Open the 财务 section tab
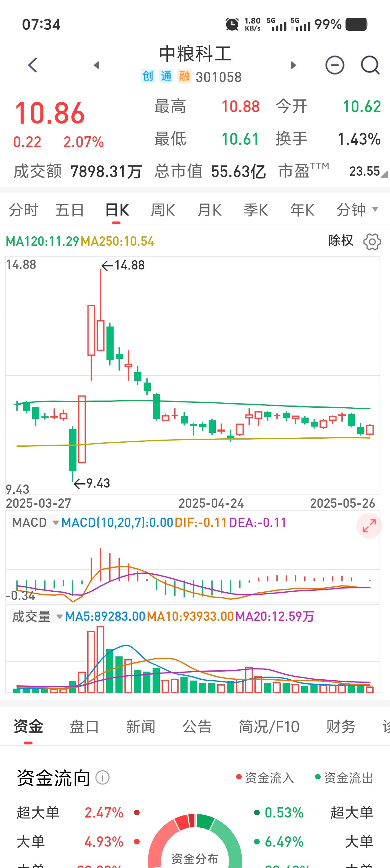Image resolution: width=390 pixels, height=868 pixels. 341,726
